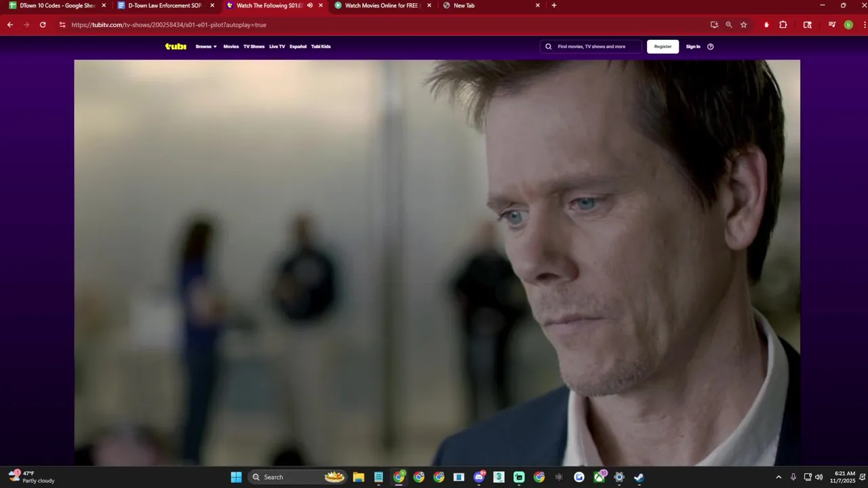Mute the audio on The Following tab
Image resolution: width=868 pixels, height=488 pixels.
coord(310,5)
